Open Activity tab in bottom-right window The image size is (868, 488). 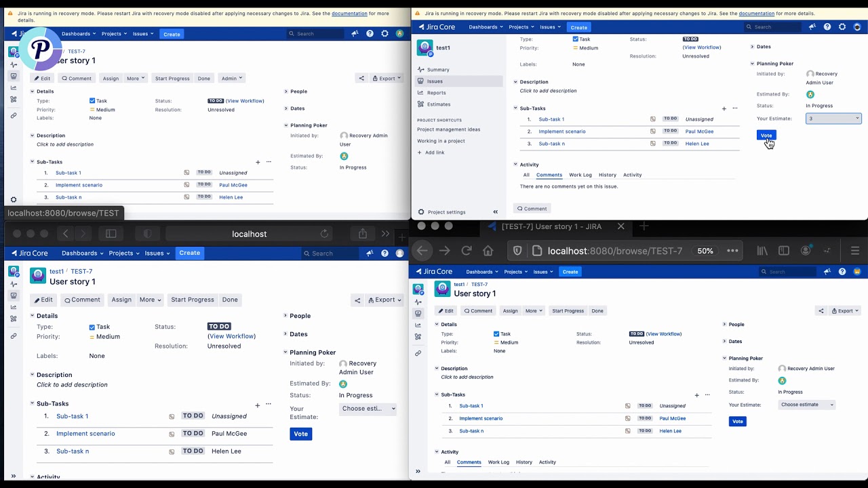[547, 462]
